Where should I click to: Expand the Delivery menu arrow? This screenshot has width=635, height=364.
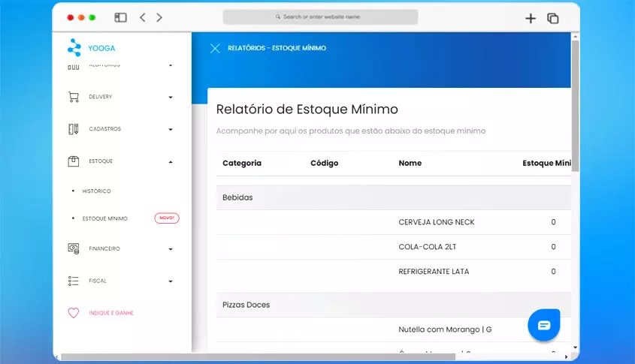click(171, 97)
